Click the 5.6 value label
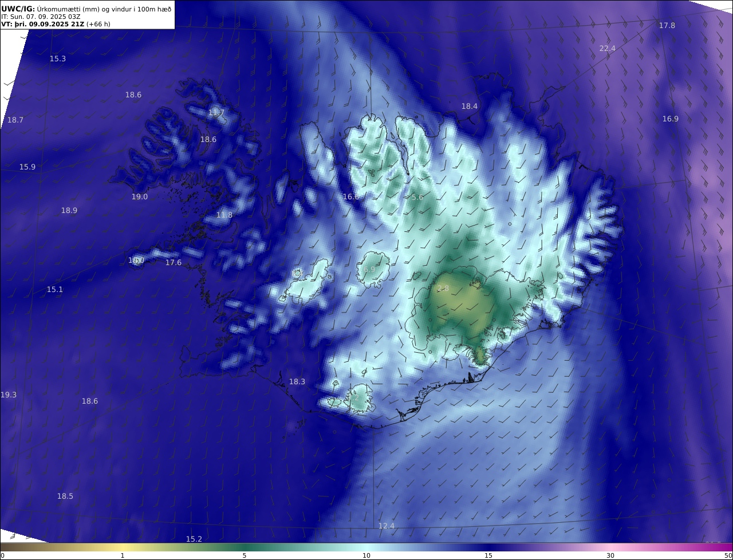 pos(417,198)
